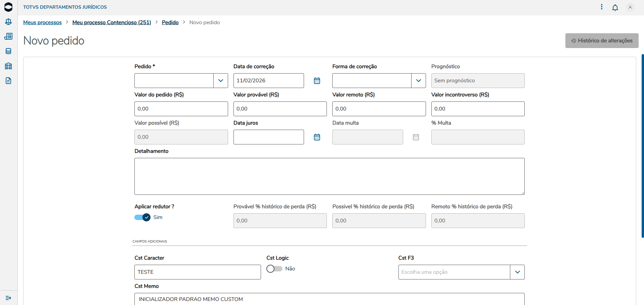Viewport: 644px width, 305px height.
Task: Open the notifications bell
Action: click(x=615, y=7)
